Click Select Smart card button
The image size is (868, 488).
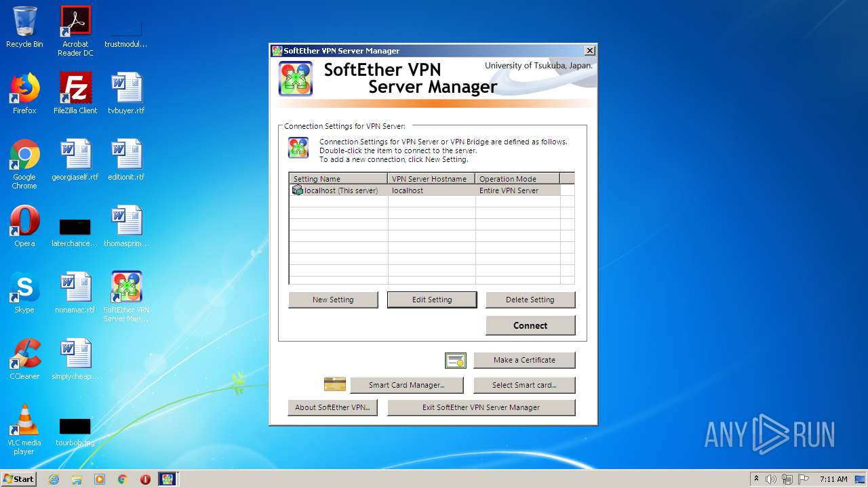(x=524, y=385)
